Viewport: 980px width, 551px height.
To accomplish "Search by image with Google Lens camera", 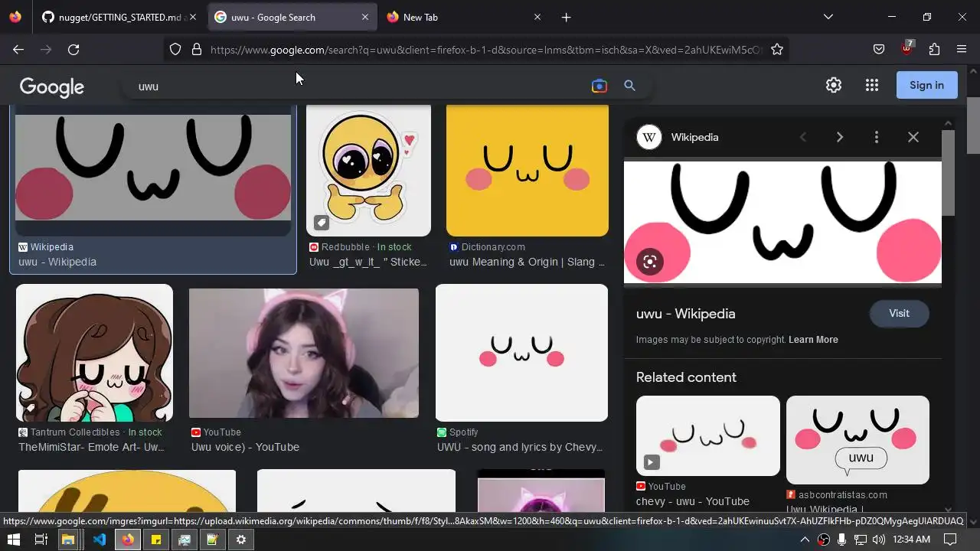I will [x=599, y=86].
